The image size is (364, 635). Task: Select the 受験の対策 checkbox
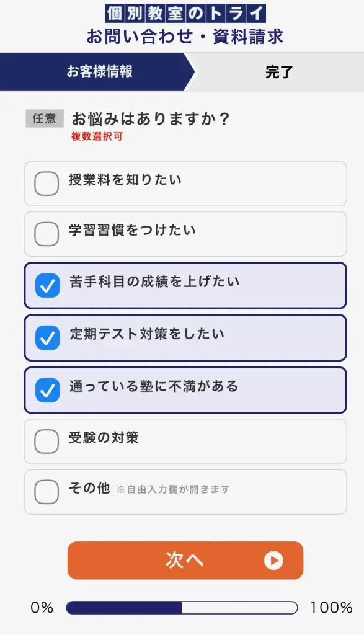47,441
